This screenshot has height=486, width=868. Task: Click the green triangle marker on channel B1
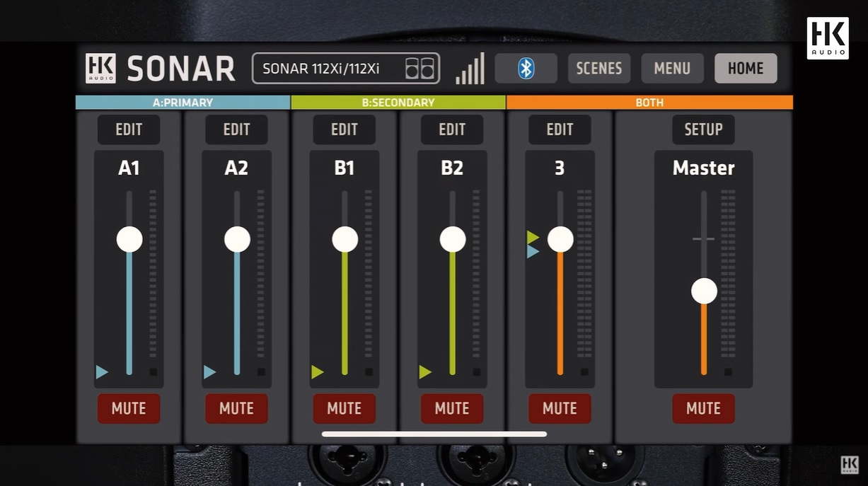pos(318,372)
